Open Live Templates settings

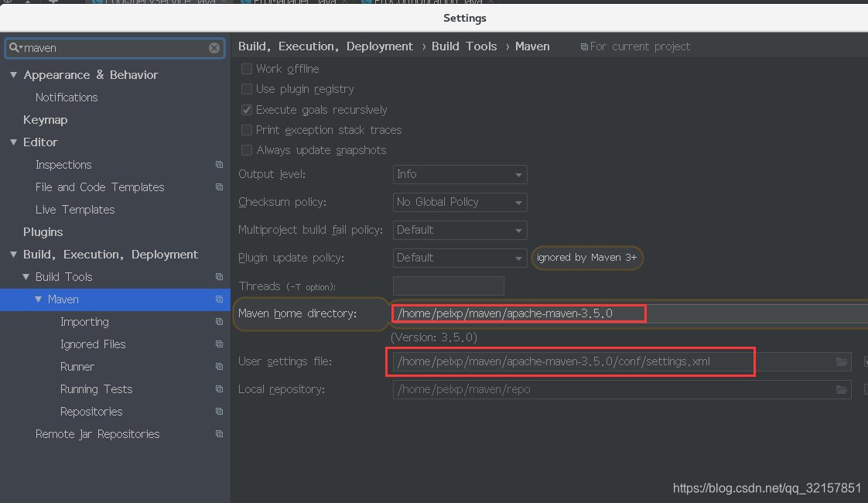point(75,210)
